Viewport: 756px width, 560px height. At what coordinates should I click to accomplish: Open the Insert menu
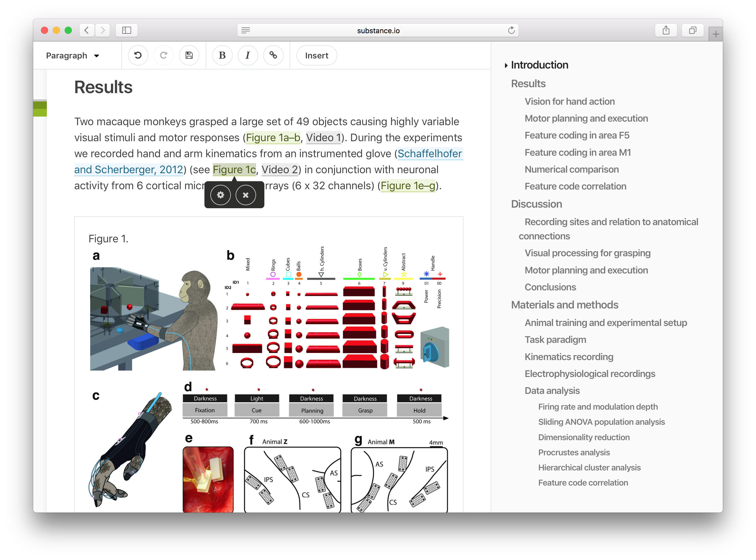tap(316, 55)
